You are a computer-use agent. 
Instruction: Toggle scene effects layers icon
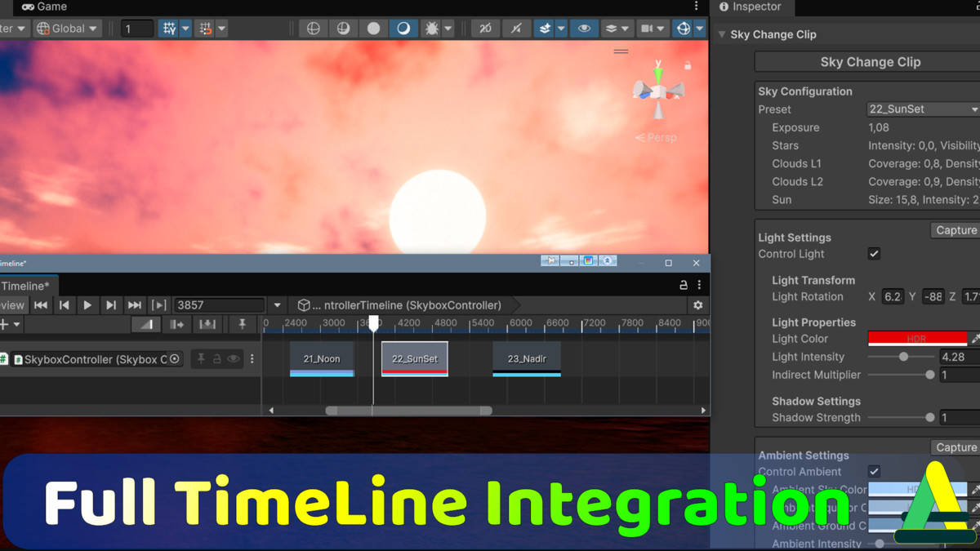545,29
